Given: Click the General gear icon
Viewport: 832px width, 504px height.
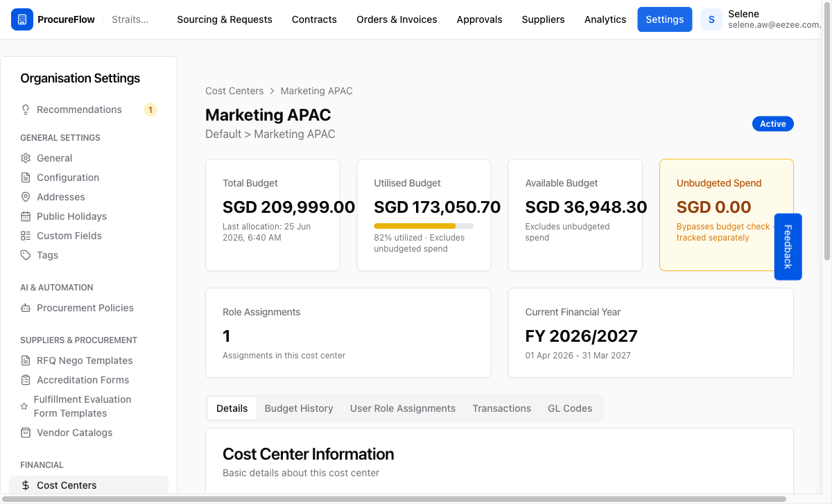Looking at the screenshot, I should (26, 158).
